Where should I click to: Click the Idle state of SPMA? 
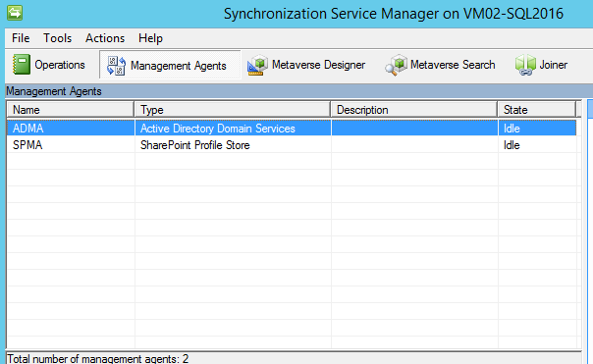(x=512, y=145)
